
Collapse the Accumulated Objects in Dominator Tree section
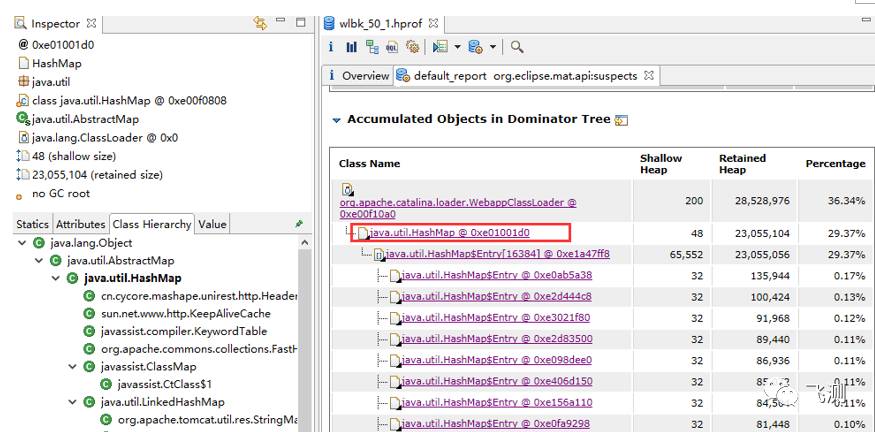click(x=337, y=120)
